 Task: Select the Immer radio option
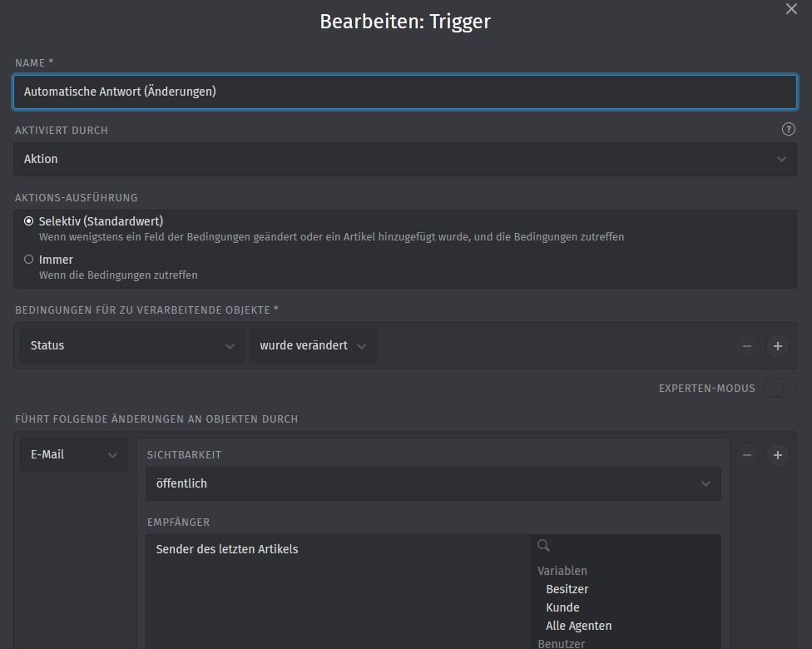(29, 260)
